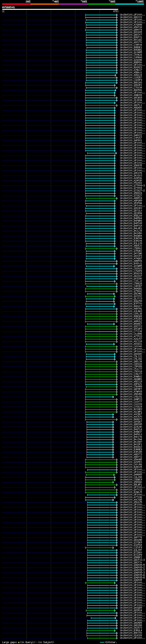Select the UniRef100_A8N5V6 label

coord(131,261)
